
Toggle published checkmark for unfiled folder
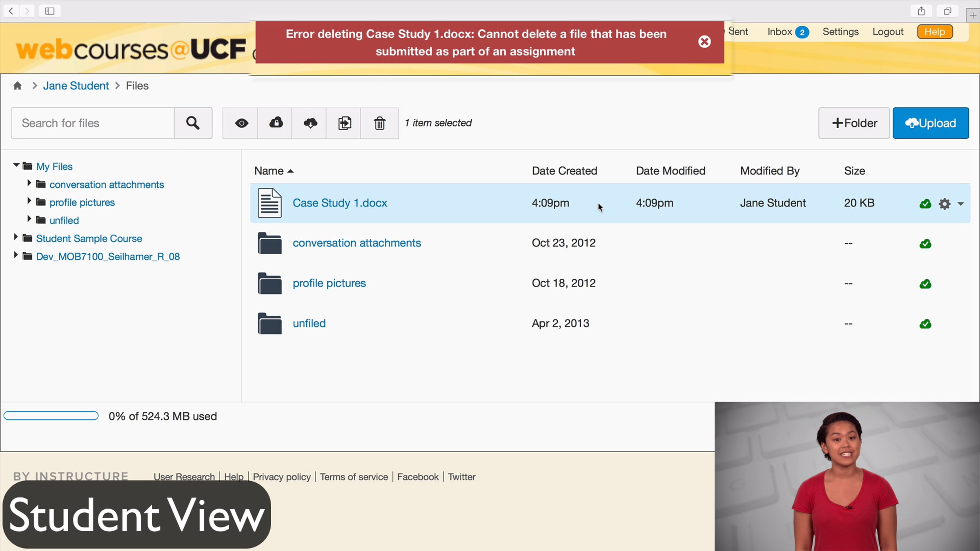[x=925, y=324]
